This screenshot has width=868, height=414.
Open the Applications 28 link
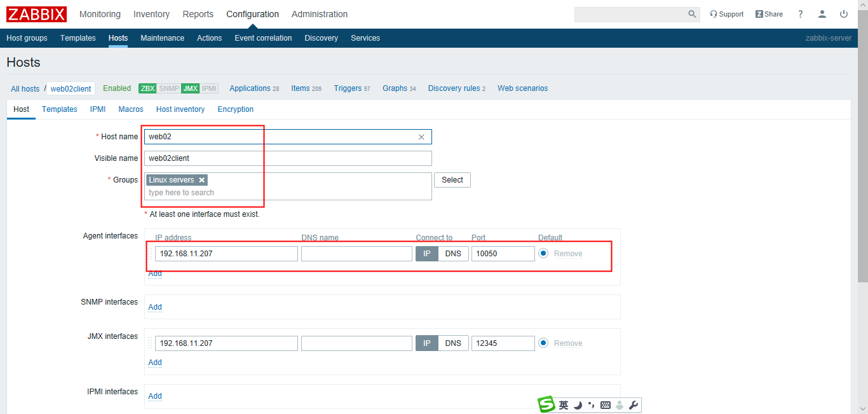pos(254,88)
